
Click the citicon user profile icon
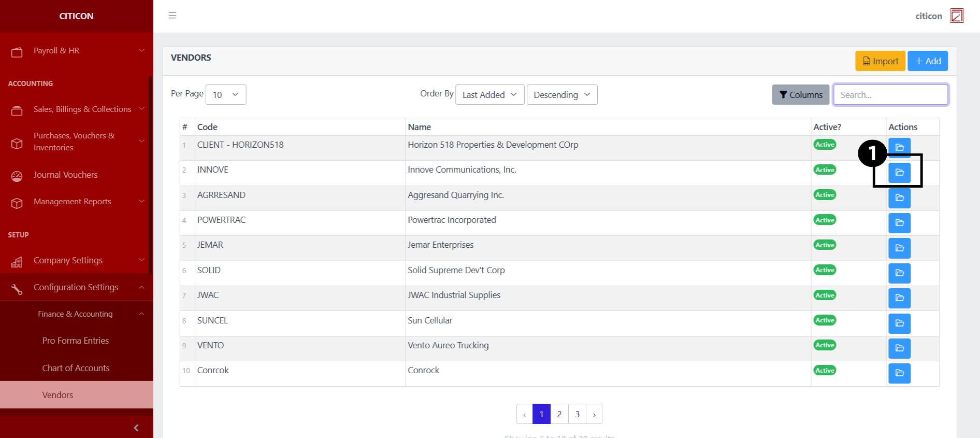[956, 16]
